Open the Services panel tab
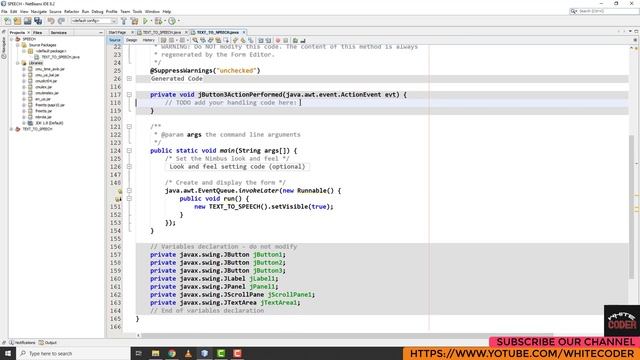This screenshot has width=640, height=360. (x=59, y=32)
